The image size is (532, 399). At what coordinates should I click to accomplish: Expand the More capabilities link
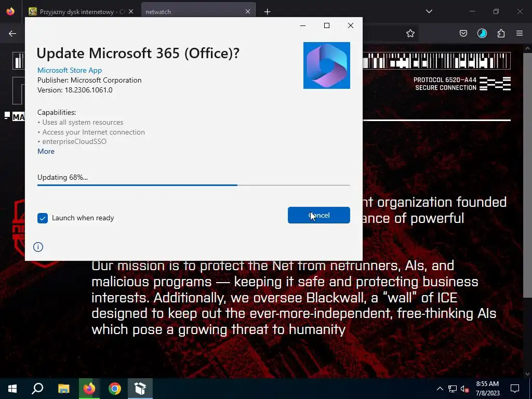(46, 151)
